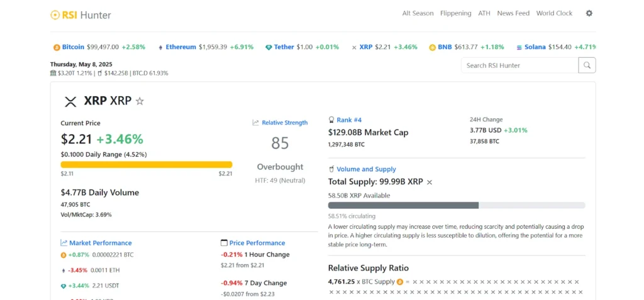Click the Thursday, May 8, 2025 date

(x=81, y=64)
